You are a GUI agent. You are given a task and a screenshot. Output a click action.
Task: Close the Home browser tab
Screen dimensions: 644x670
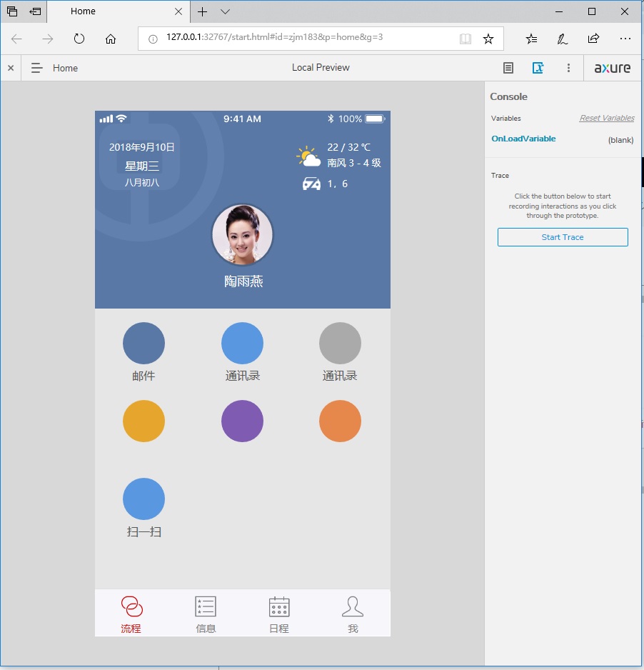[x=178, y=11]
